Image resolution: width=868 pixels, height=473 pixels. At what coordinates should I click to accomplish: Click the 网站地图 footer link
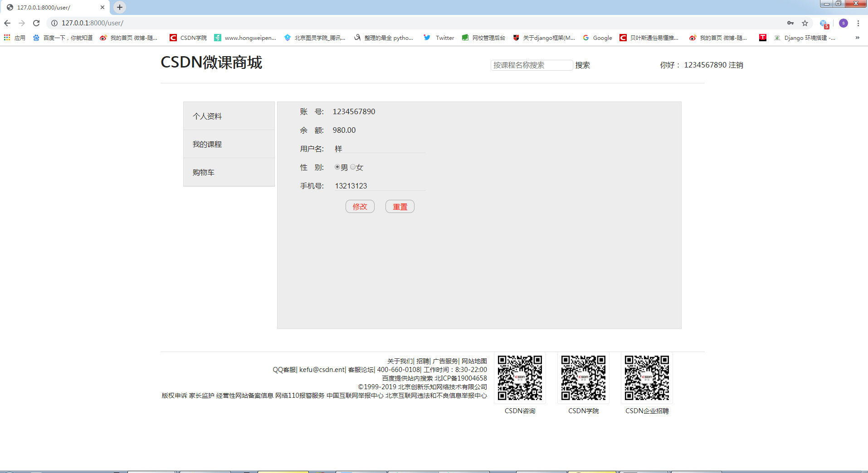click(x=474, y=361)
